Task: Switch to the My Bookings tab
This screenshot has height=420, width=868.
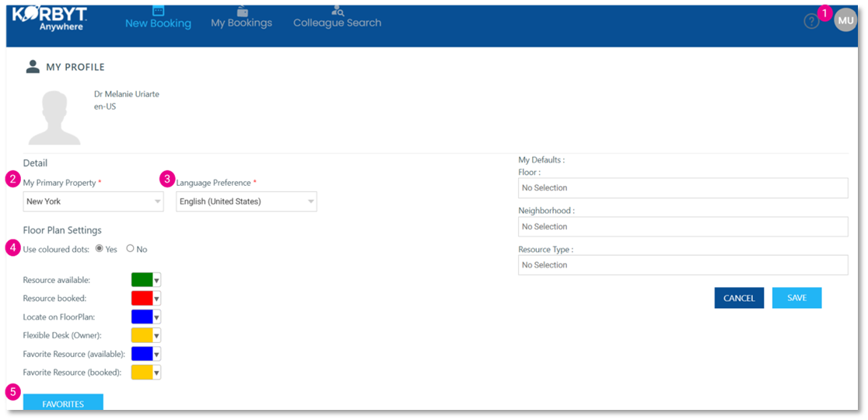Action: [241, 23]
